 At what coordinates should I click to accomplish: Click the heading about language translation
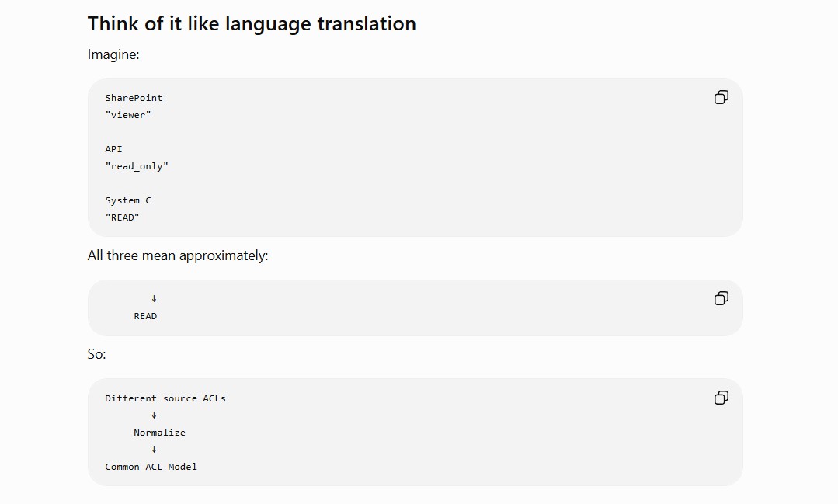click(252, 24)
